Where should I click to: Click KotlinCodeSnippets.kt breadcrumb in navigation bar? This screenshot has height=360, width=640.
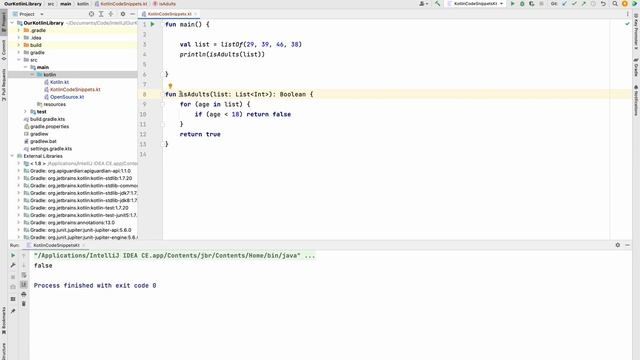pyautogui.click(x=124, y=4)
